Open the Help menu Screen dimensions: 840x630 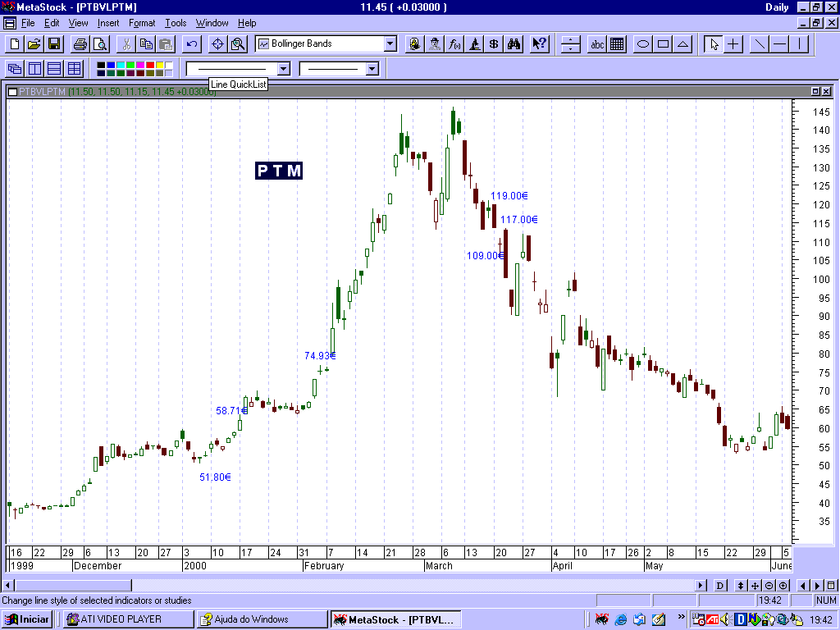247,23
